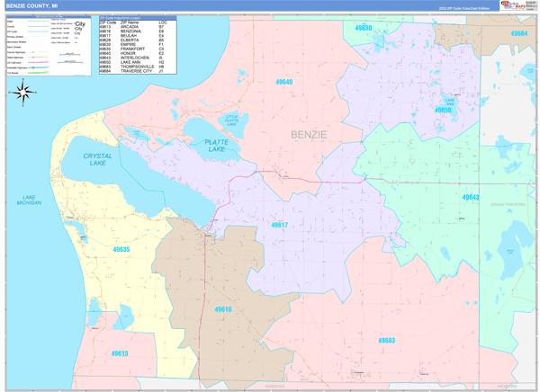Select the Crystal Lake label on map
The image size is (540, 392).
click(x=97, y=160)
